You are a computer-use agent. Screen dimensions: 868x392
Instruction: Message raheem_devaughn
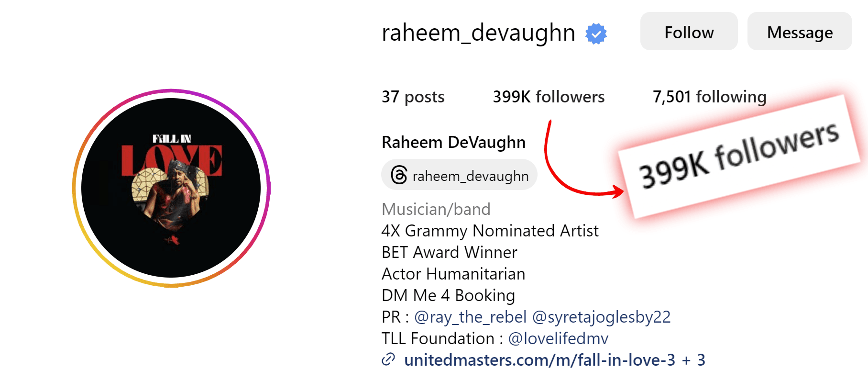coord(800,32)
